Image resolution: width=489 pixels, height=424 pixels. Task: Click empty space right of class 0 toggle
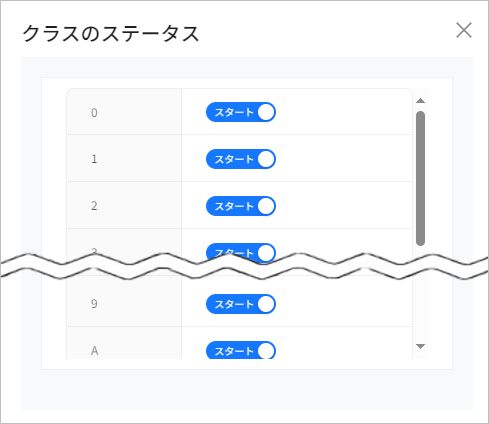[343, 112]
